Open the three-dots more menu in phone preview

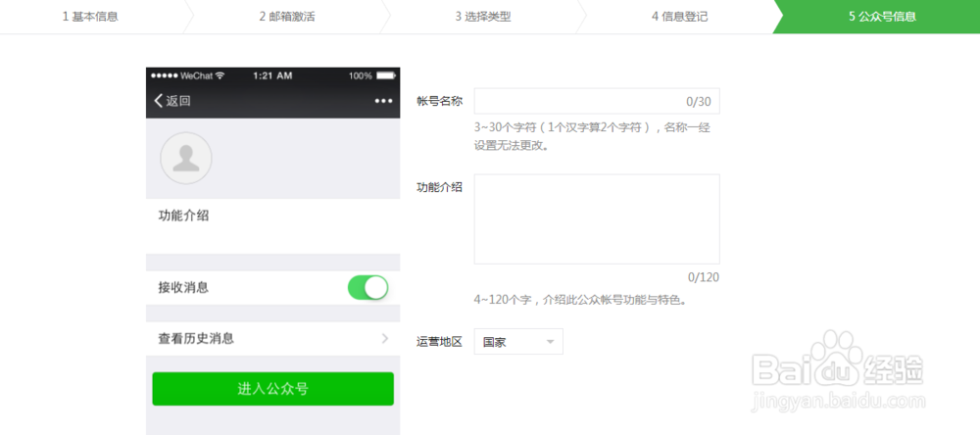click(384, 101)
